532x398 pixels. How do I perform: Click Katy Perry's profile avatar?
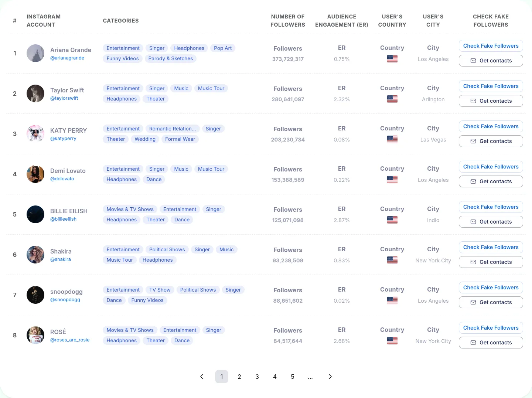click(35, 134)
